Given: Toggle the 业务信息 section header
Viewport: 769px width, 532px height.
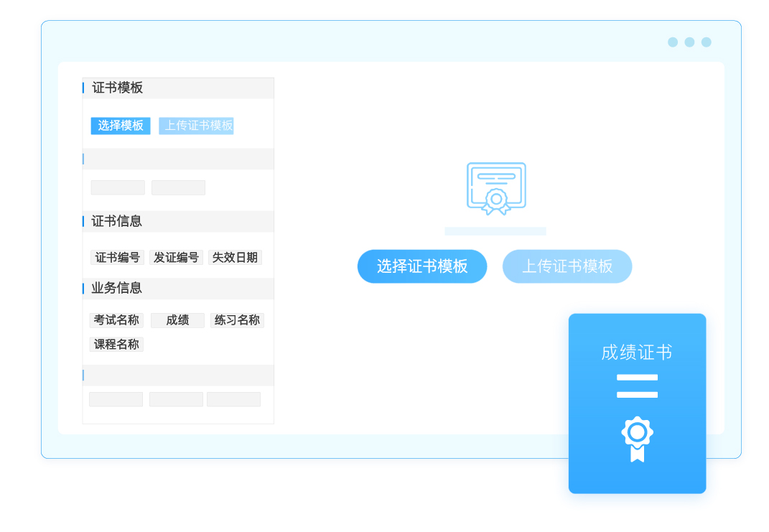Looking at the screenshot, I should coord(117,288).
